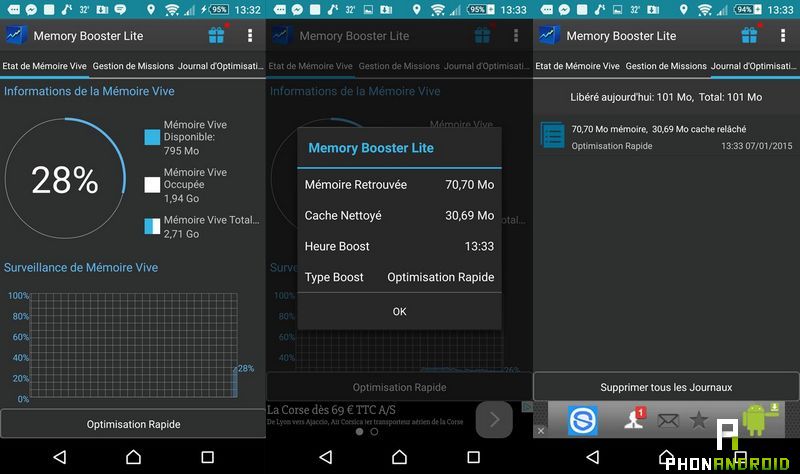Open overflow menu in left screen

point(249,35)
